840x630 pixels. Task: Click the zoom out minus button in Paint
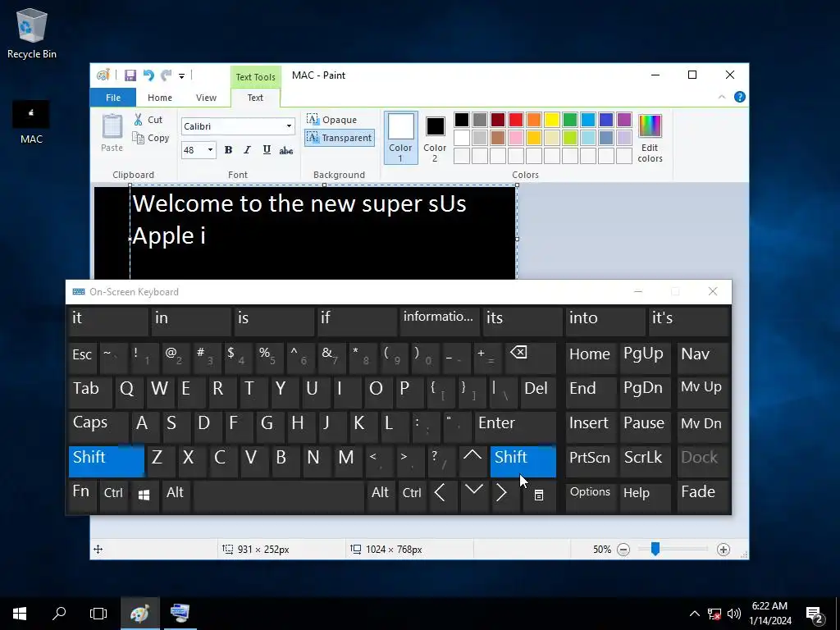pos(623,550)
